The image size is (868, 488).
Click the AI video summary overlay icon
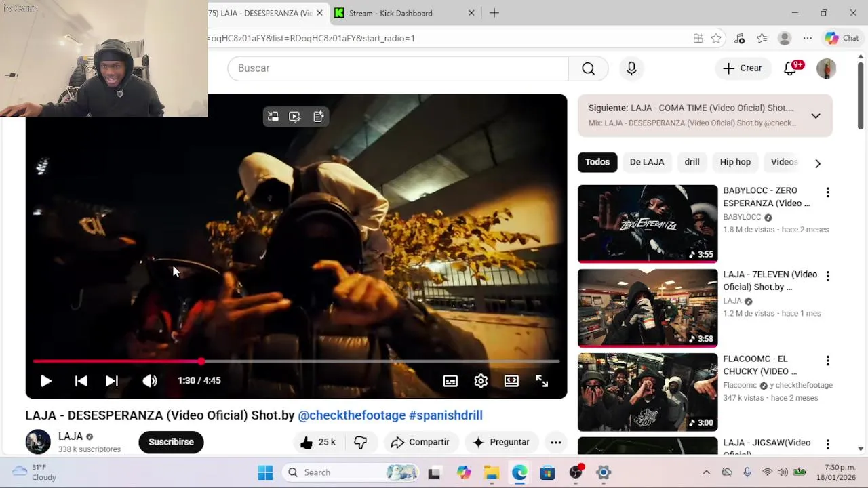(x=318, y=117)
